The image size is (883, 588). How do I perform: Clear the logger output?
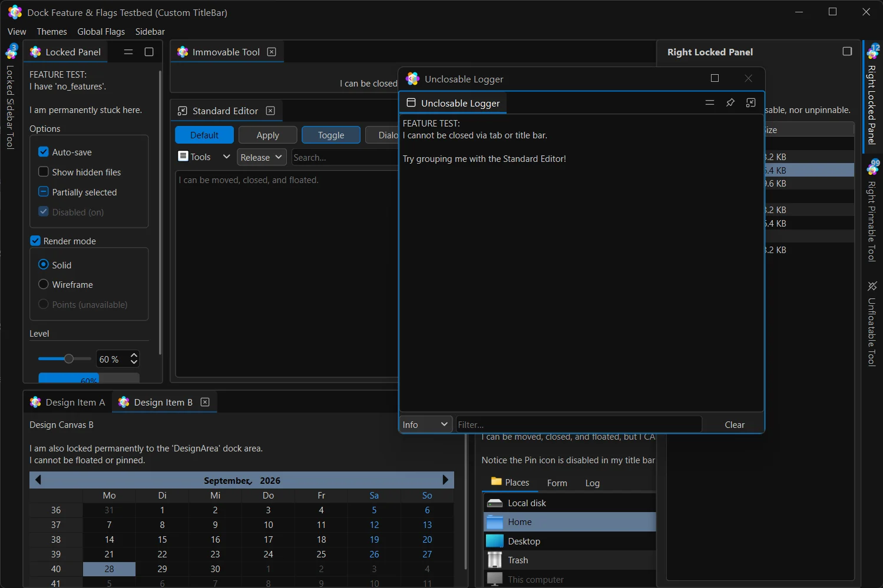coord(735,424)
